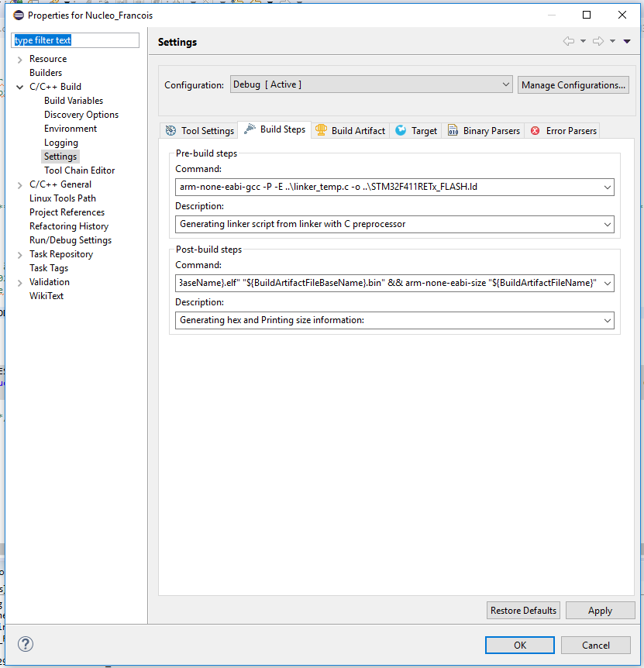Image resolution: width=644 pixels, height=668 pixels.
Task: Click the back navigation arrow icon
Action: [569, 41]
